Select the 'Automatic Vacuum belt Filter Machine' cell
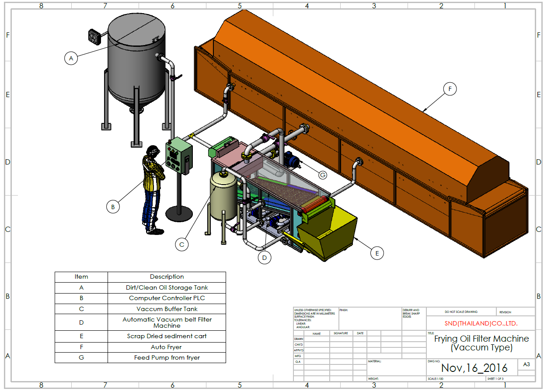Image resolution: width=544 pixels, height=392 pixels. tap(167, 322)
